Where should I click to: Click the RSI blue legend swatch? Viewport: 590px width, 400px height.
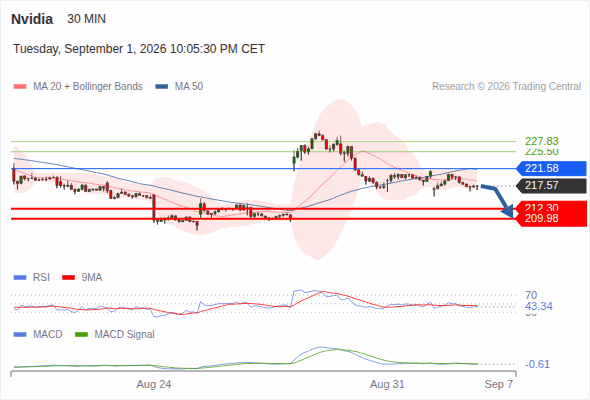20,278
